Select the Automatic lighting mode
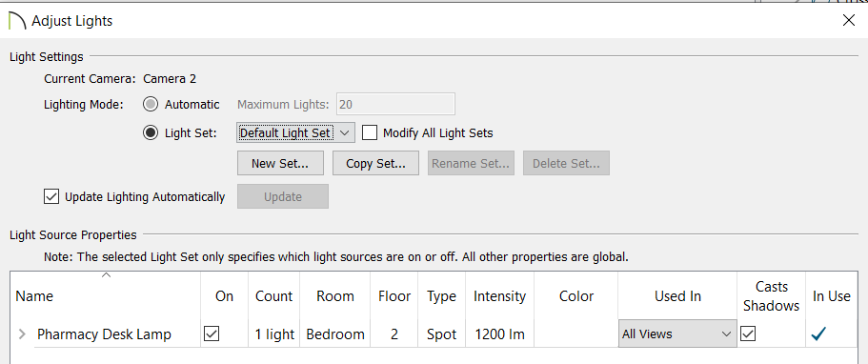This screenshot has width=868, height=364. click(x=151, y=104)
